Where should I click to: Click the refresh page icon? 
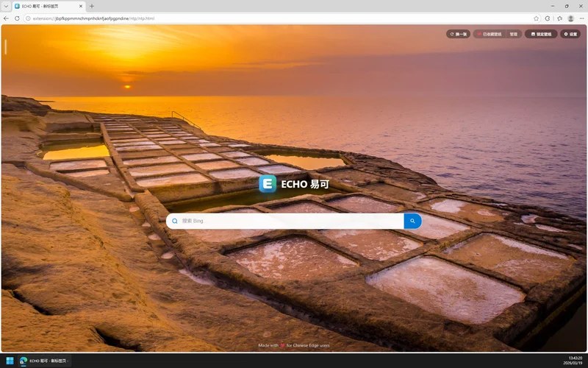(x=17, y=18)
